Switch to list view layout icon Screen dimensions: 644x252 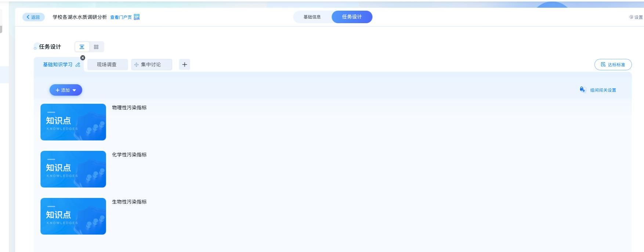82,47
